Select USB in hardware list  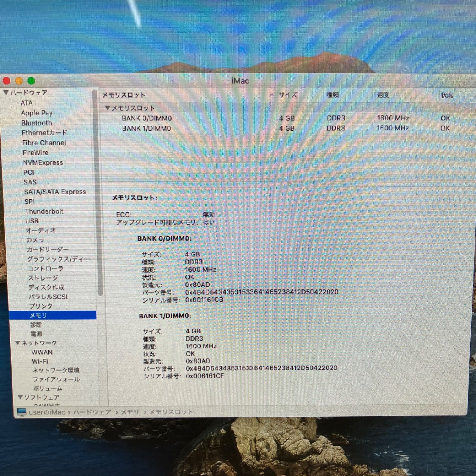(32, 221)
